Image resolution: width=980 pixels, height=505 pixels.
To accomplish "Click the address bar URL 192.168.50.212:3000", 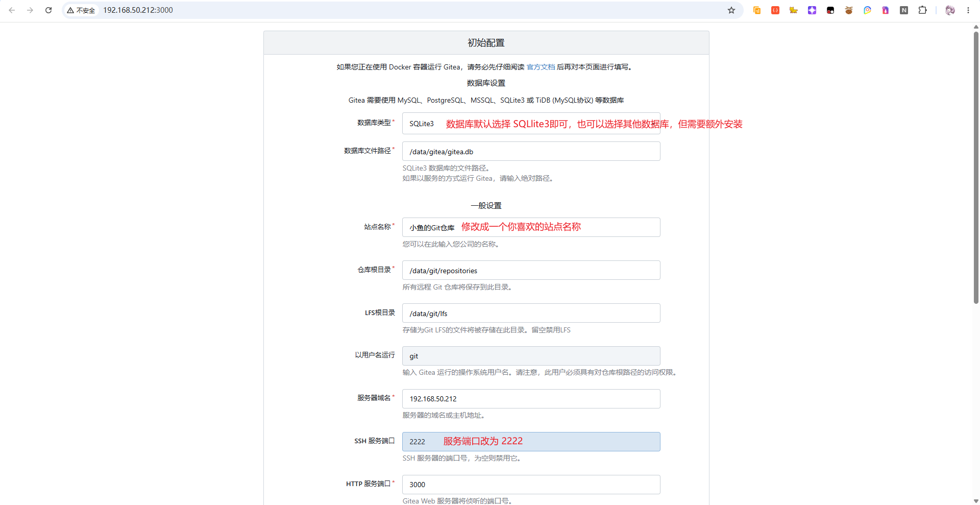I will 138,10.
